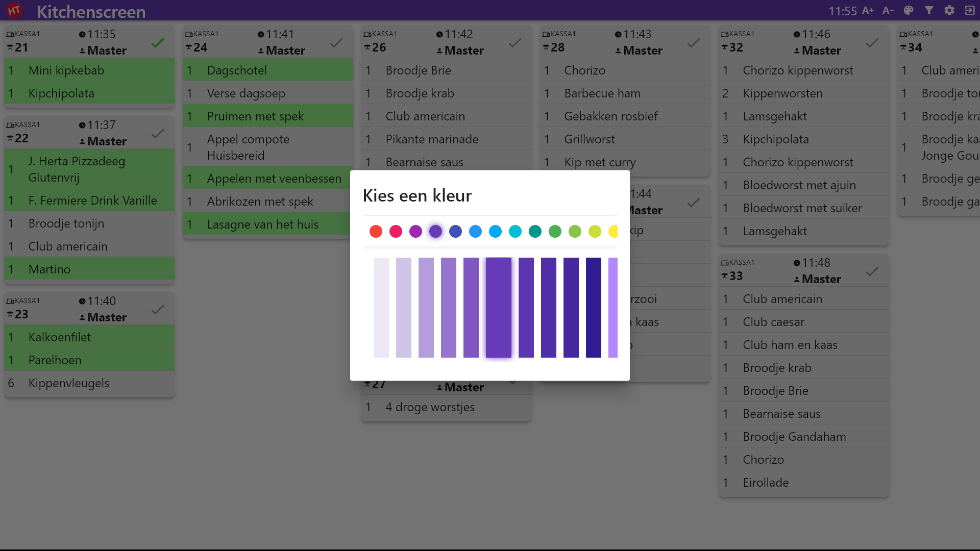Complete order 32 using its checkmark
Screen dimensions: 980x551
pyautogui.click(x=872, y=42)
